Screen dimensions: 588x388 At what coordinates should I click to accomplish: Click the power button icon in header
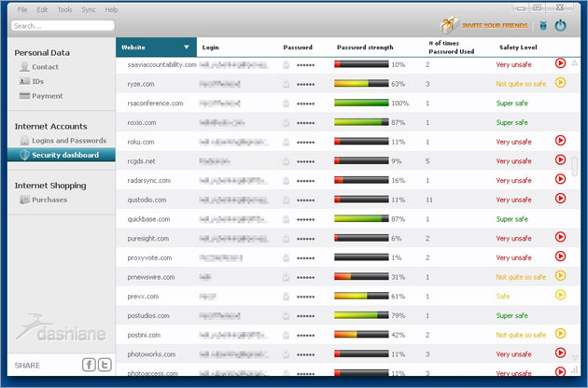(561, 26)
